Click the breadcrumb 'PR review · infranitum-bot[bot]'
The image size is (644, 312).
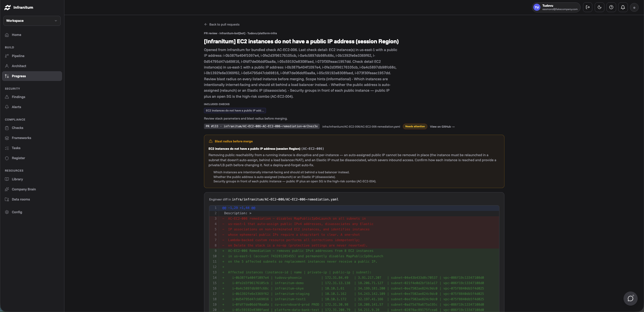coord(225,33)
